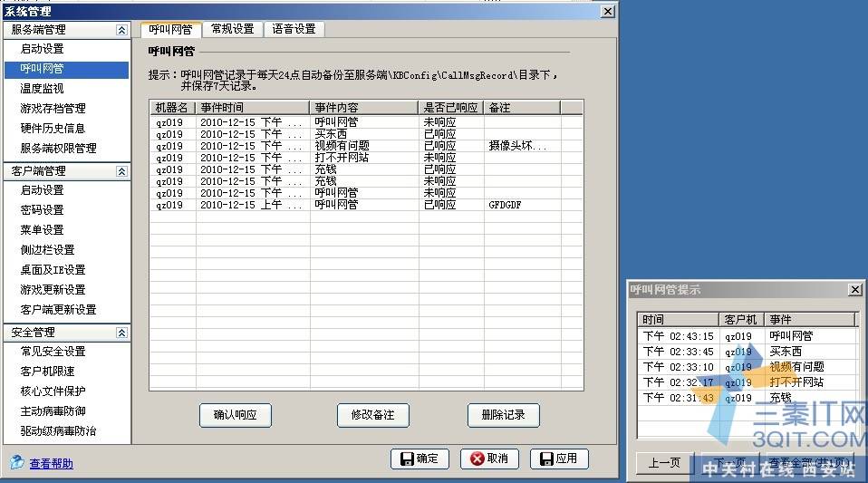This screenshot has height=483, width=868.
Task: Click the help globe icon beside 查看帮助
Action: coord(17,461)
